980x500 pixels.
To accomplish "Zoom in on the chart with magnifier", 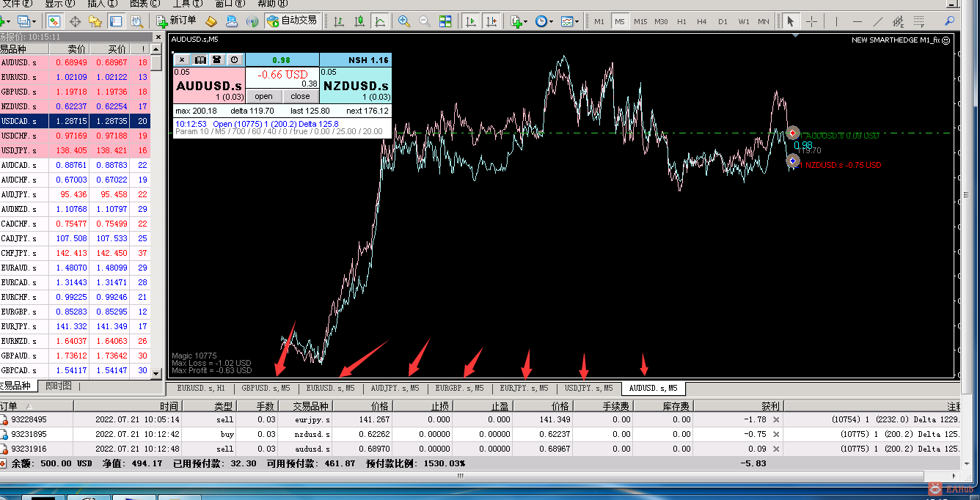I will click(404, 21).
